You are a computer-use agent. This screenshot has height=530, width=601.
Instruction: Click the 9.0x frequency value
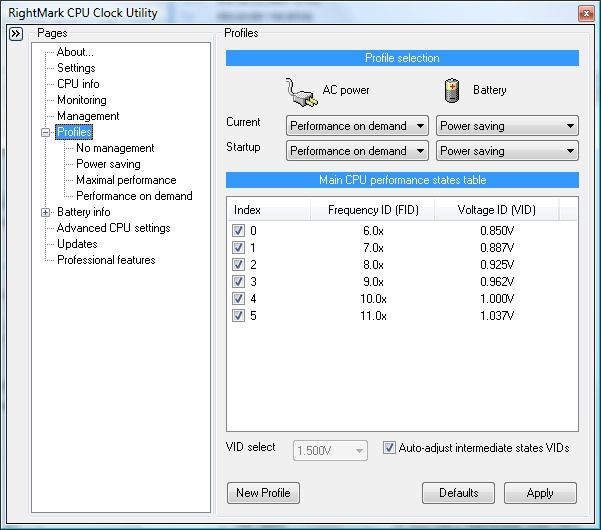(x=373, y=282)
